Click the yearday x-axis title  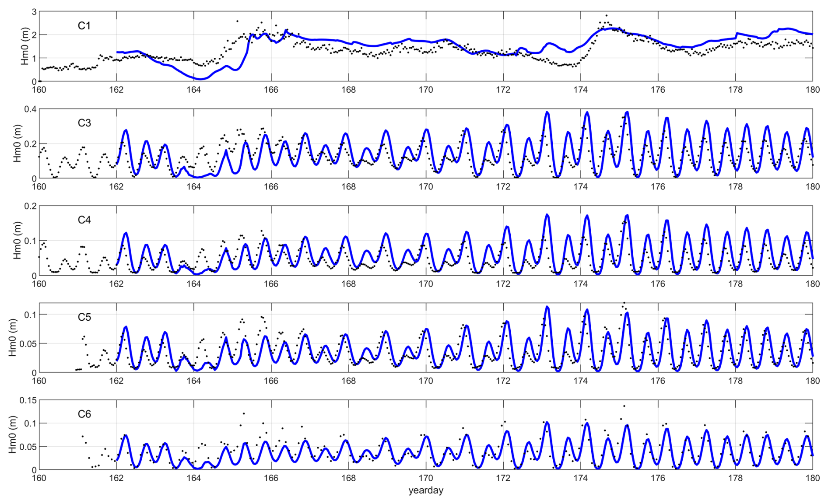tap(426, 490)
